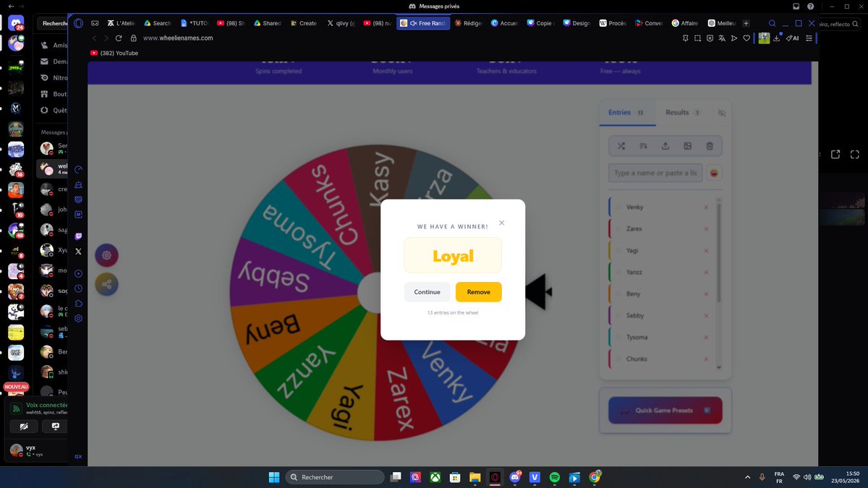
Task: Expand the system tray hidden icons chevron
Action: tap(747, 477)
